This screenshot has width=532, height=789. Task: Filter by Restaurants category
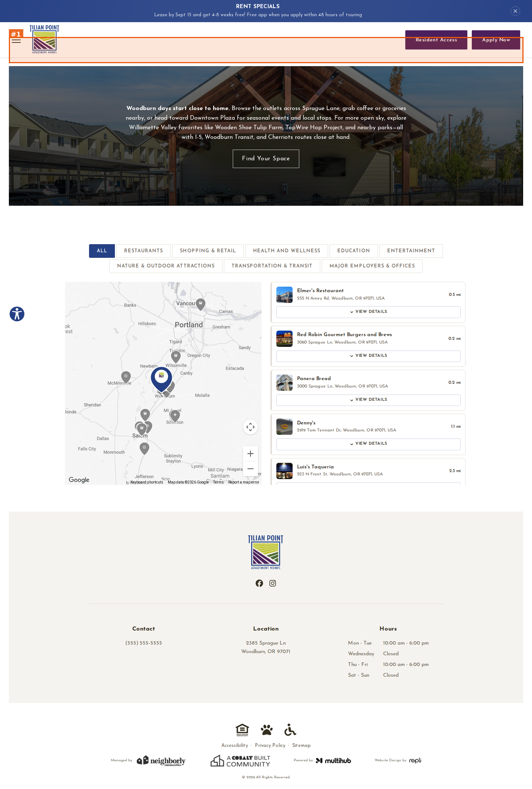(x=143, y=251)
